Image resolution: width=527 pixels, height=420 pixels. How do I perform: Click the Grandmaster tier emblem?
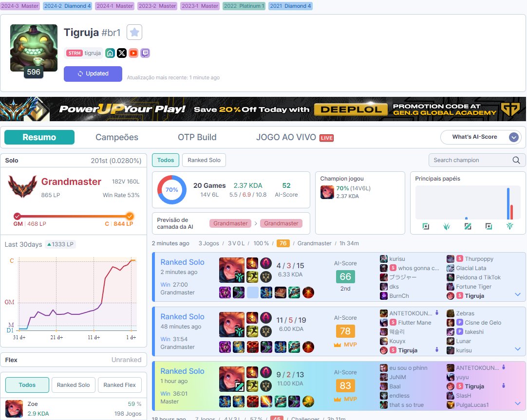click(22, 187)
